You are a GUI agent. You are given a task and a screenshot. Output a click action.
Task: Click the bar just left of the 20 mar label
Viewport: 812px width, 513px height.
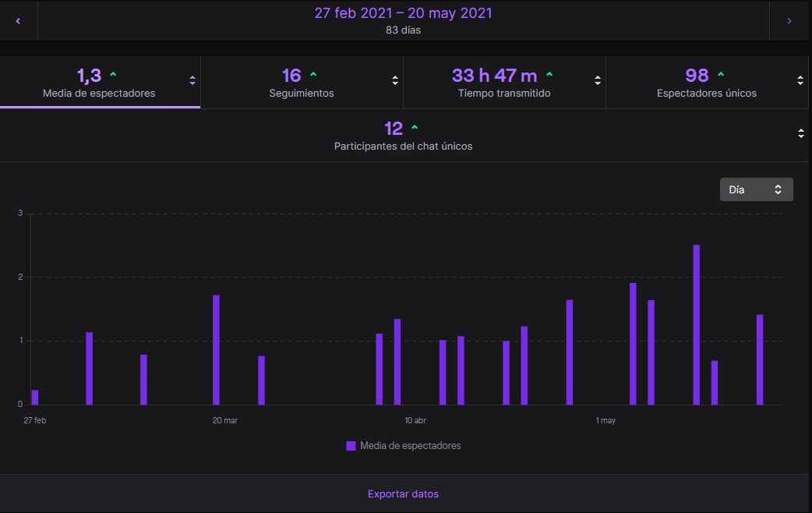point(216,350)
